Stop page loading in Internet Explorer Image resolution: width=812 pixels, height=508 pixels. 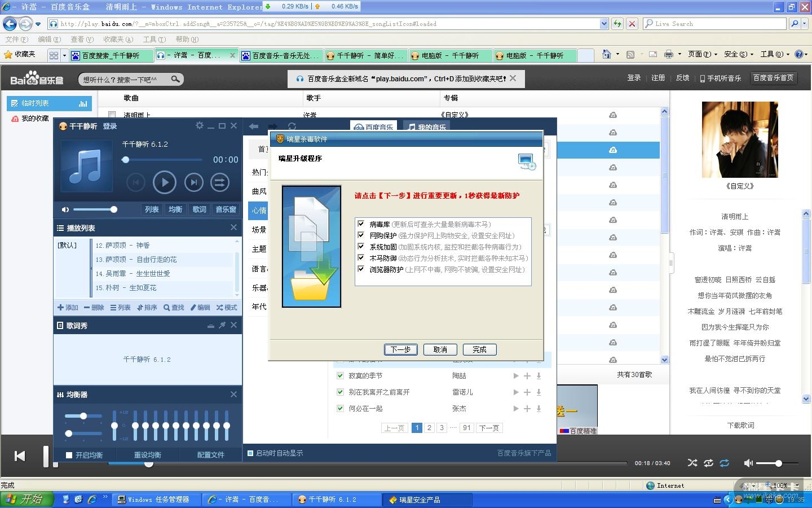pos(632,24)
